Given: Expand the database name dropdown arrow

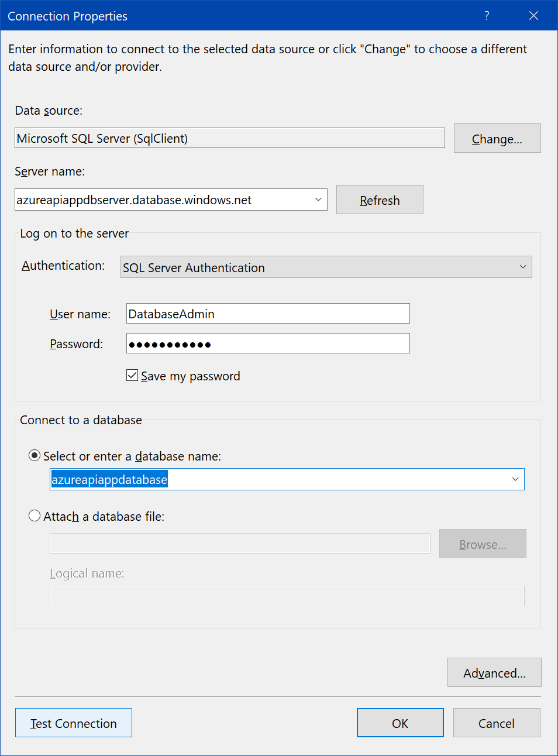Looking at the screenshot, I should 515,479.
